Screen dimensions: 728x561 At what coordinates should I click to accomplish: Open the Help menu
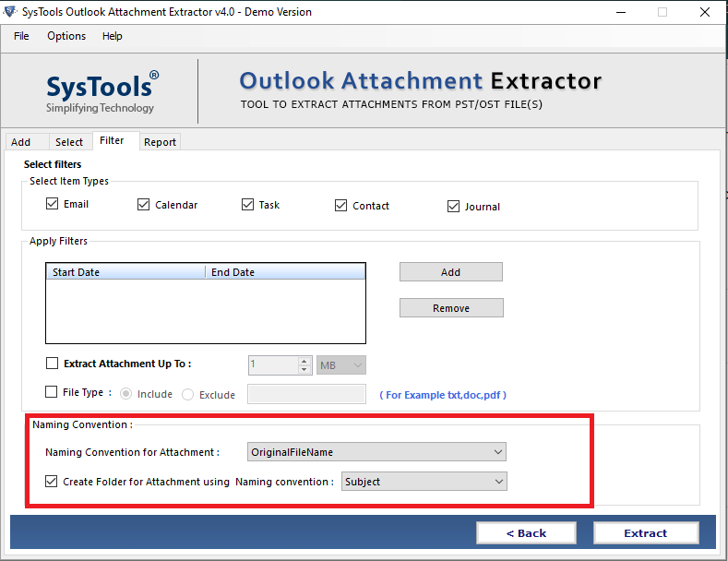pyautogui.click(x=113, y=36)
